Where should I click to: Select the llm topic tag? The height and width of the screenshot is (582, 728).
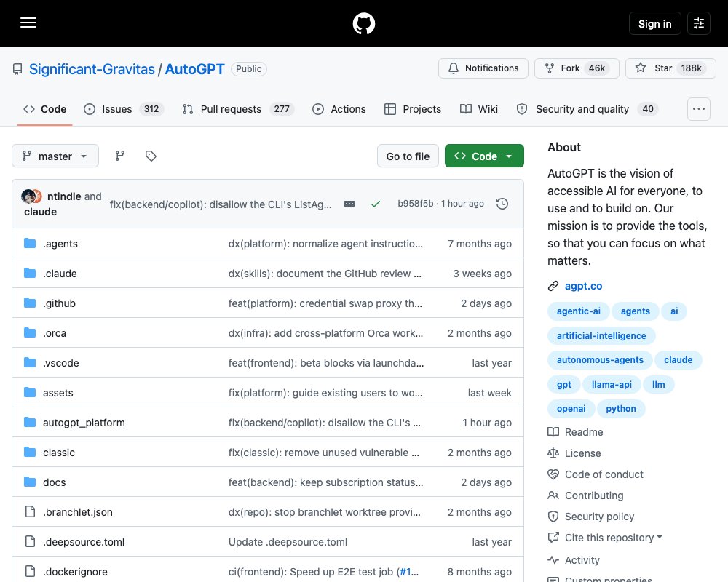[658, 384]
